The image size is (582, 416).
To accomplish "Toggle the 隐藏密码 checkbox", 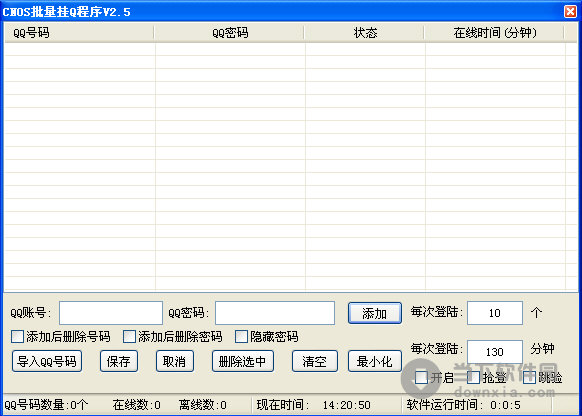I will pyautogui.click(x=241, y=337).
